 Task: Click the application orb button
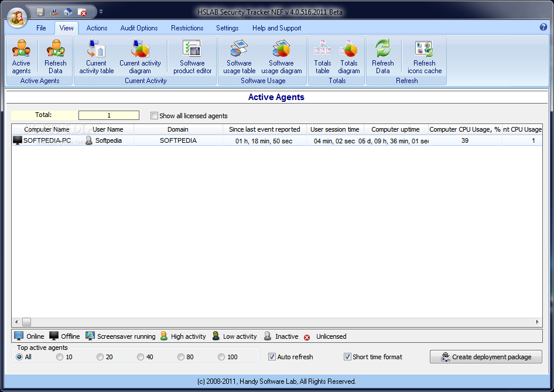click(x=16, y=17)
